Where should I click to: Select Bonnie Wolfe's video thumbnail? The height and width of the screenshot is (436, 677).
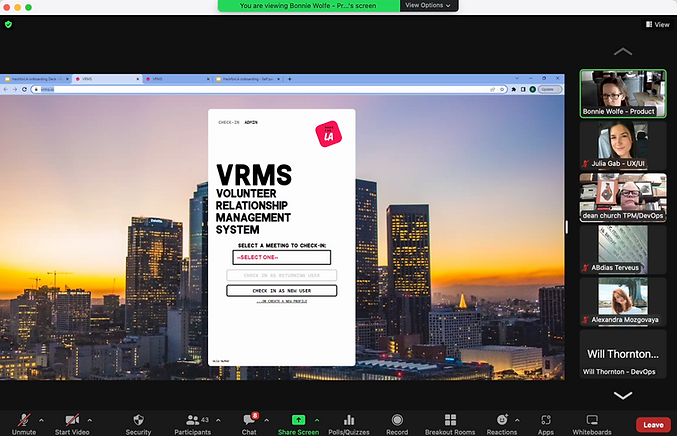pyautogui.click(x=623, y=93)
